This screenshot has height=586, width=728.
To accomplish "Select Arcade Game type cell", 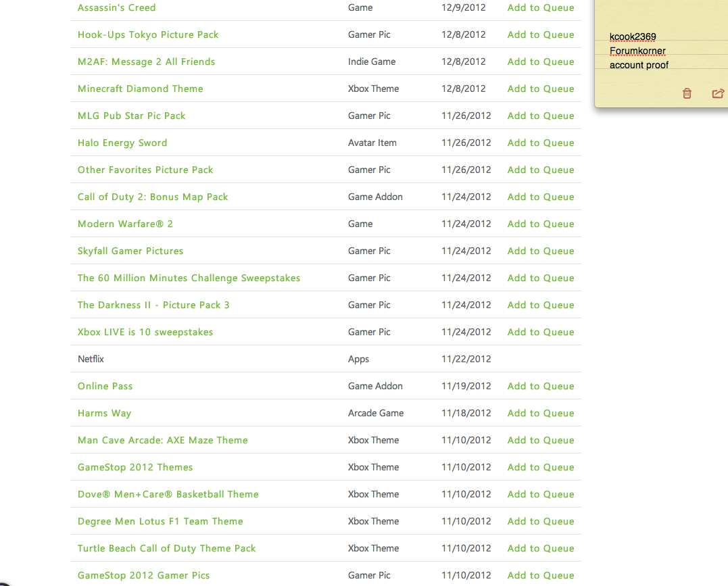I will tap(376, 413).
